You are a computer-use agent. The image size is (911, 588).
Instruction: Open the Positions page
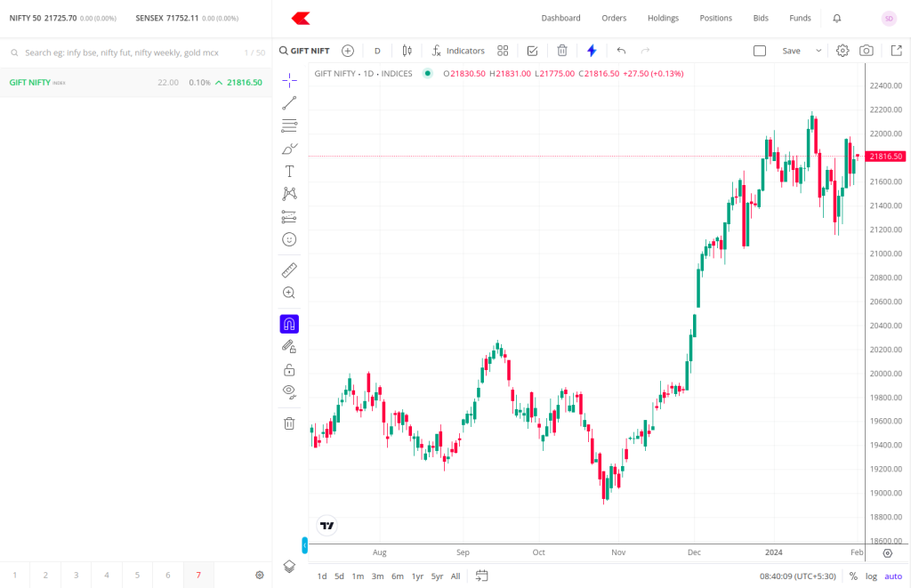coord(717,18)
